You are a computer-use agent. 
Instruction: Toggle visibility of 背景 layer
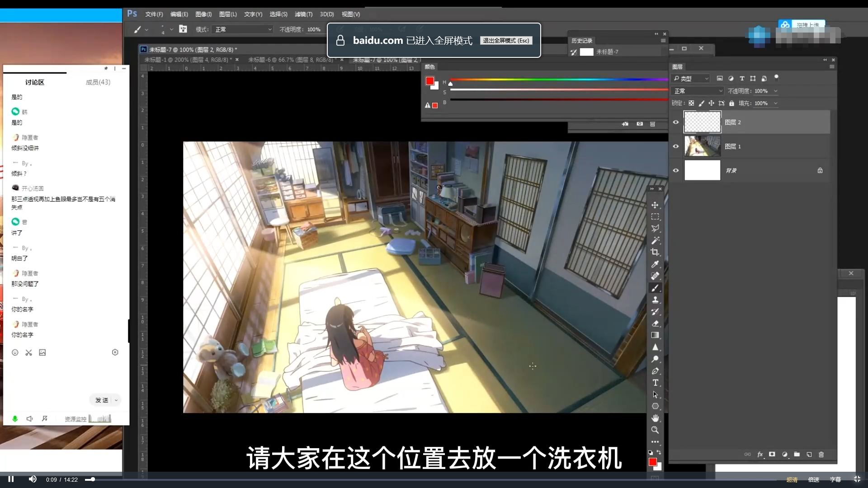[676, 170]
